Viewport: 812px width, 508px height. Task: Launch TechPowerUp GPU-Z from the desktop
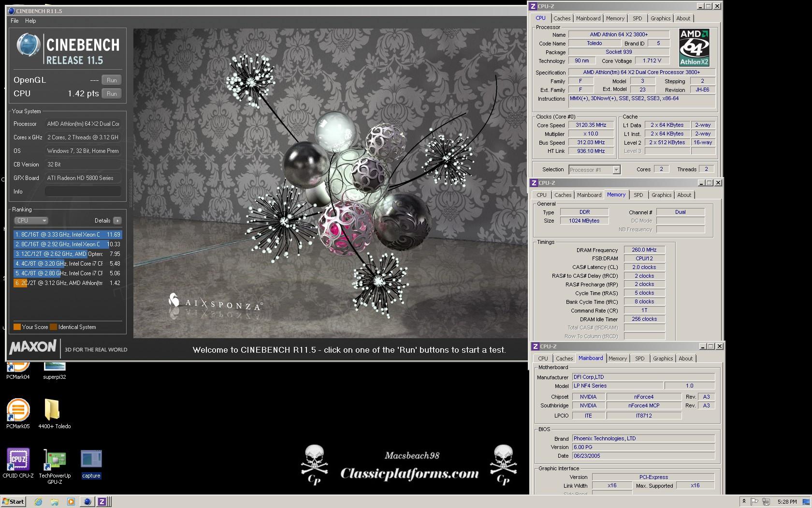point(55,466)
